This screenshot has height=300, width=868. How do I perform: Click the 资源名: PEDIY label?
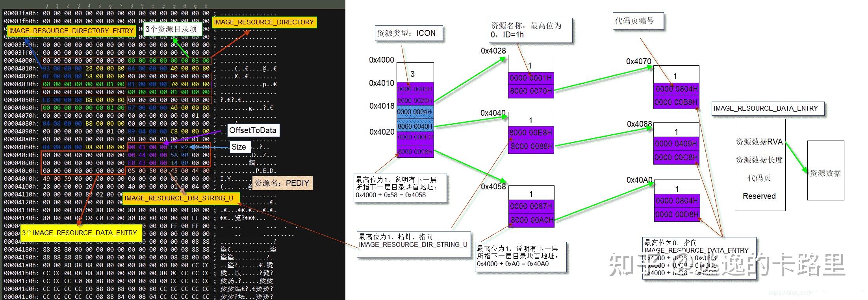click(282, 183)
